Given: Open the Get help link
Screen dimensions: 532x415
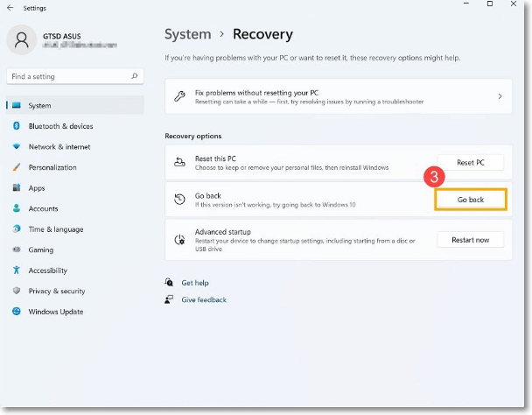Looking at the screenshot, I should coord(194,283).
